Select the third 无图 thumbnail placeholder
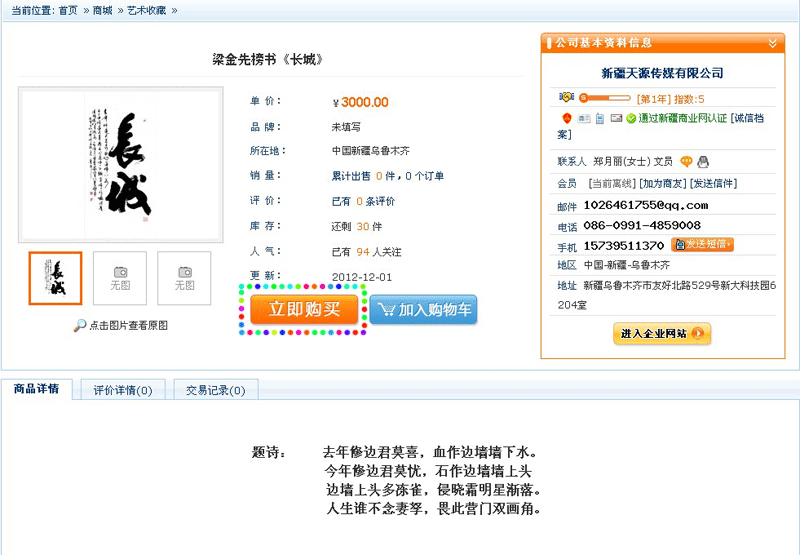The image size is (800, 555). click(184, 278)
